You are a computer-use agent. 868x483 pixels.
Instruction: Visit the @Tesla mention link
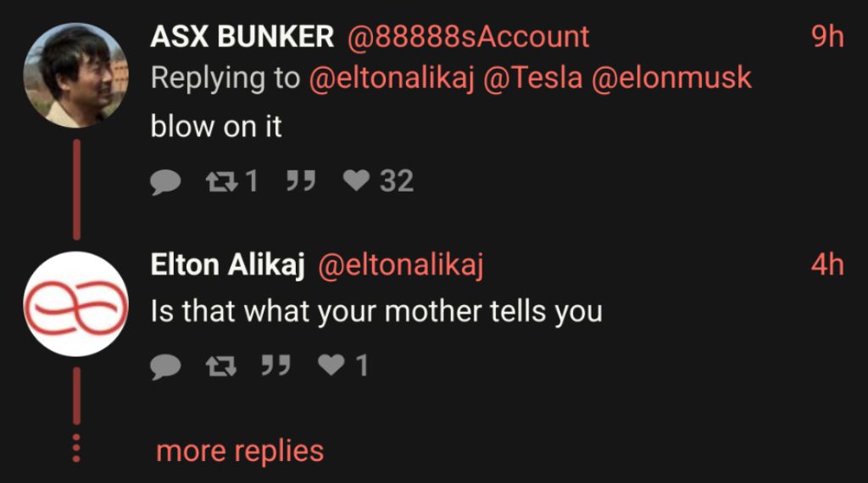click(x=533, y=78)
